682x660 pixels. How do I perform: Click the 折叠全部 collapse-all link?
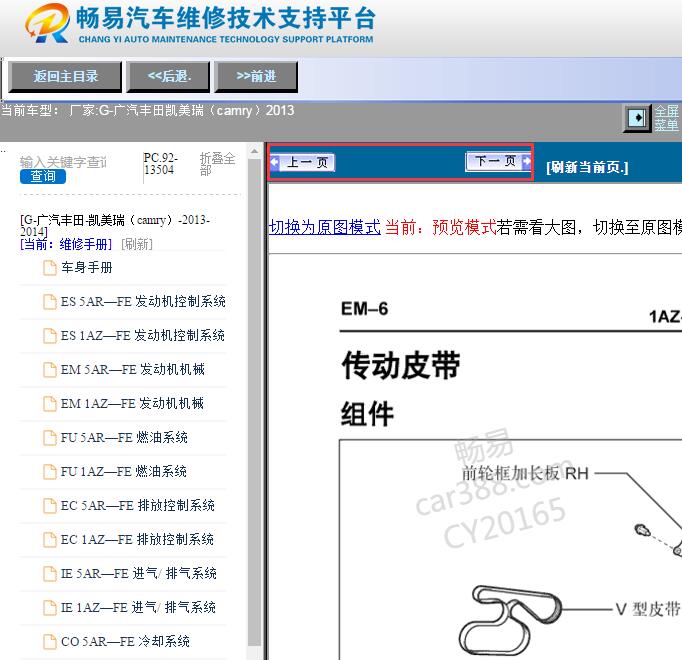(x=217, y=164)
